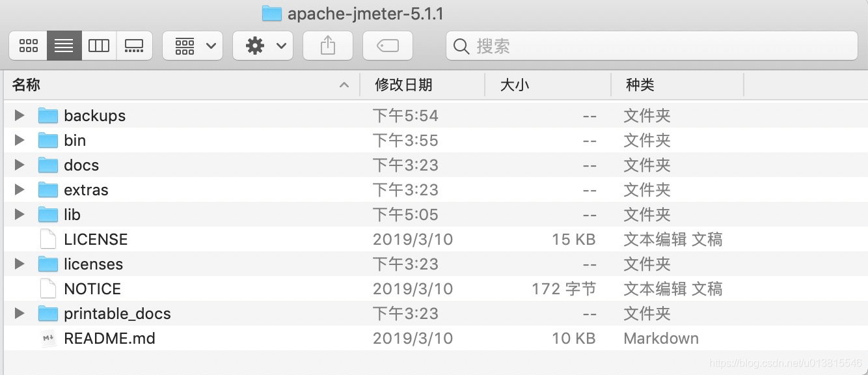This screenshot has width=868, height=375.
Task: Click the tags button in the toolbar
Action: 388,46
